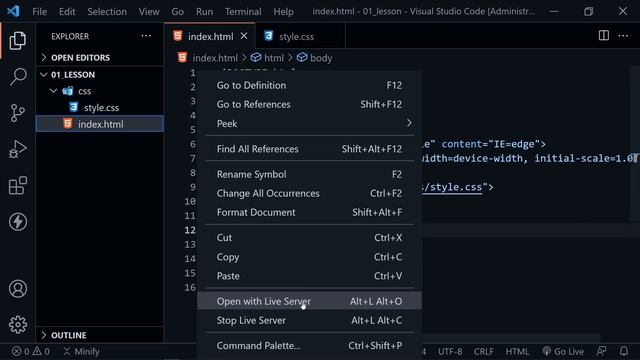The image size is (640, 360).
Task: Click Go Live in status bar
Action: [563, 351]
